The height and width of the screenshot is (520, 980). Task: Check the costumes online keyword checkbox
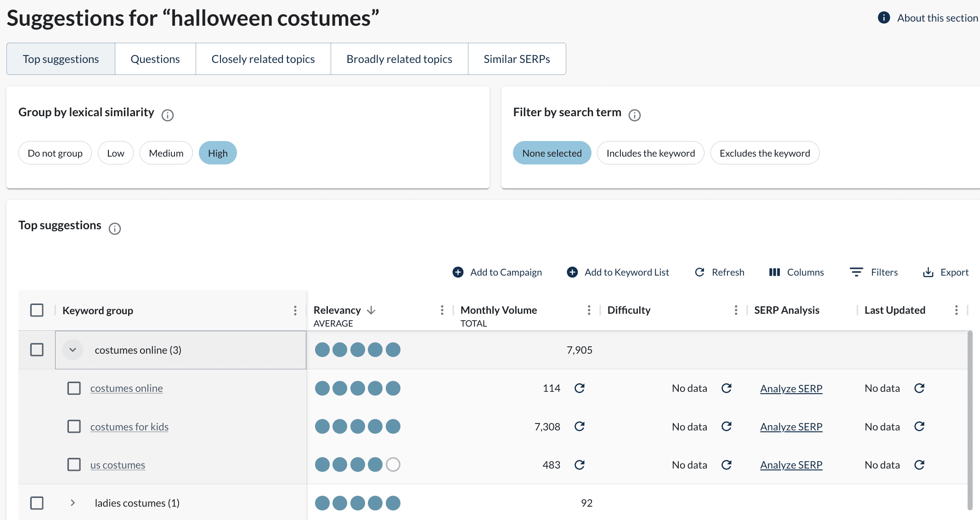tap(74, 389)
